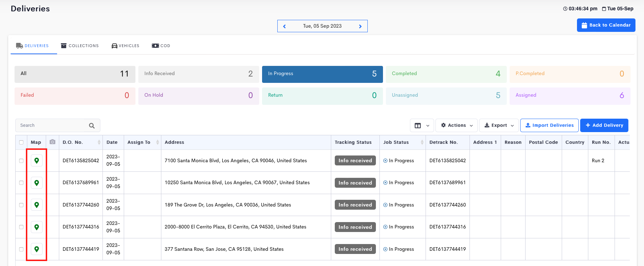644x266 pixels.
Task: Tick checkbox for DET6135825042 row
Action: (x=21, y=161)
